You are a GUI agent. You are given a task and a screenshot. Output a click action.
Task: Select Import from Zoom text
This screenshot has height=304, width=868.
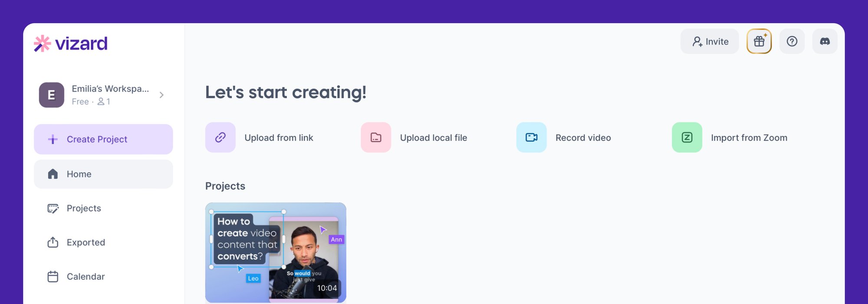749,138
